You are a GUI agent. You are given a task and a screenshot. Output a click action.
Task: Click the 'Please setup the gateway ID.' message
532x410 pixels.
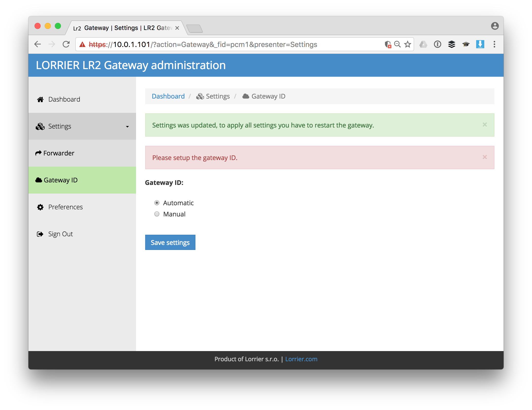(x=195, y=158)
